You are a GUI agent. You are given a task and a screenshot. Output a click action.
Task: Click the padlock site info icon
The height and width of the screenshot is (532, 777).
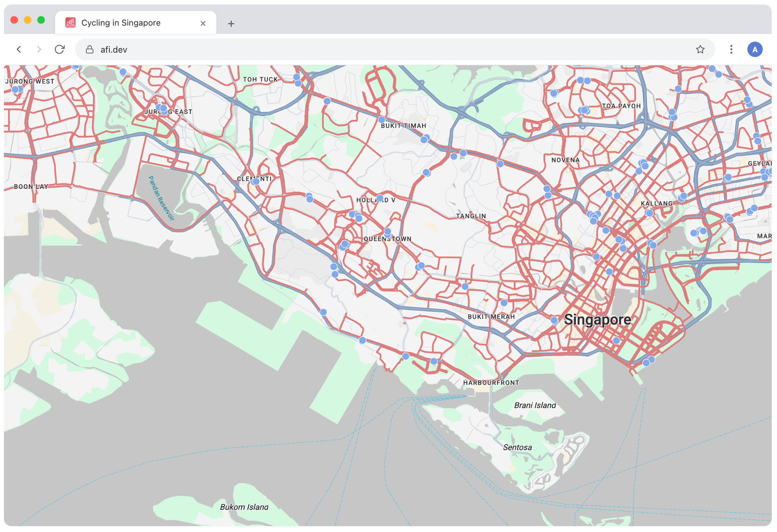90,49
